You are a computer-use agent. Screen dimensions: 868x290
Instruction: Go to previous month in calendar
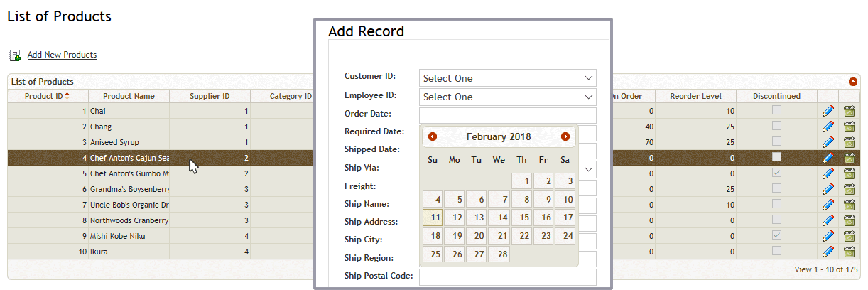tap(433, 136)
